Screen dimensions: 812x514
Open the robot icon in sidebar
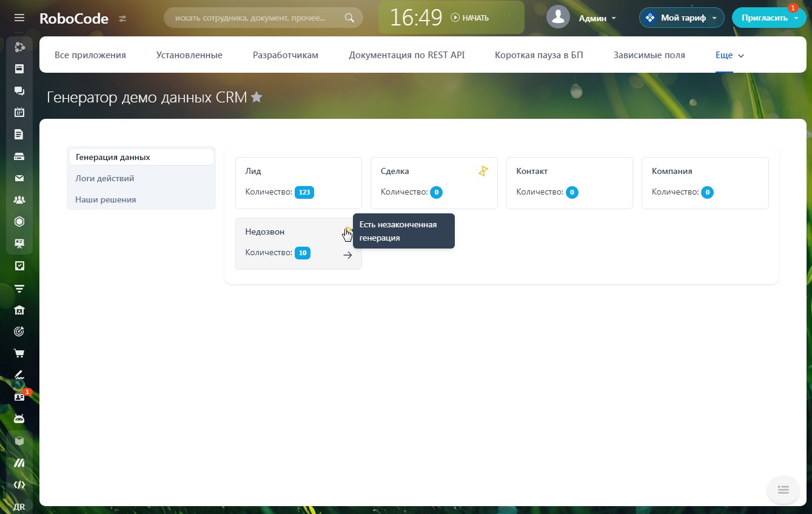click(x=19, y=419)
